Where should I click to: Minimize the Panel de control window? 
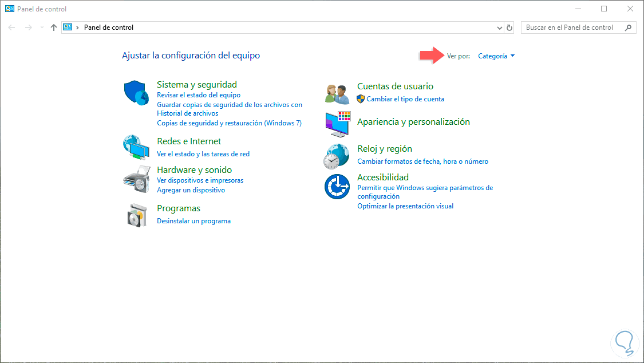click(578, 9)
